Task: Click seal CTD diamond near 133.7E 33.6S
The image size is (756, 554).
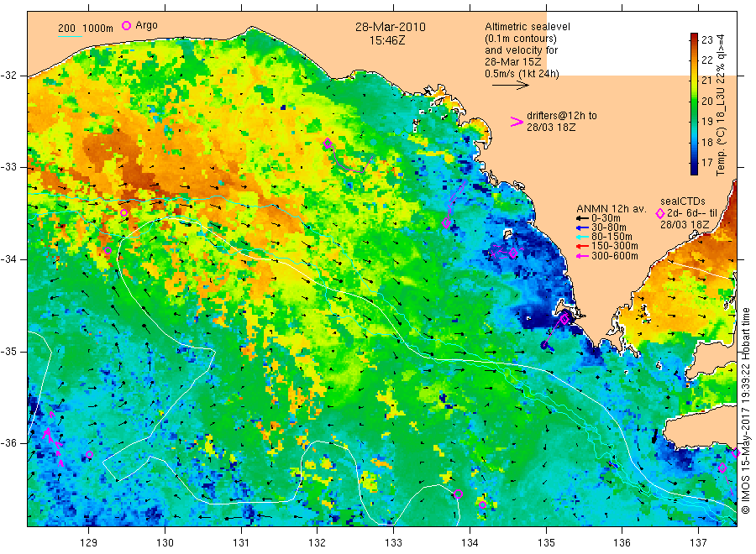Action: coord(447,223)
